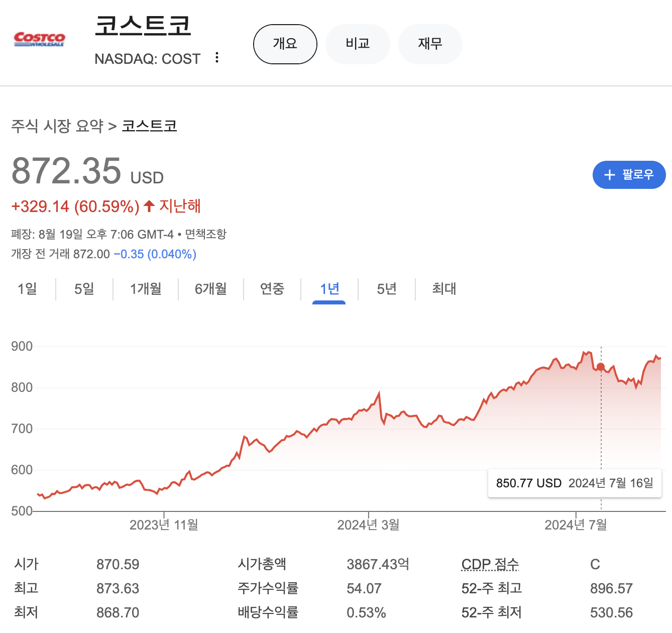Open the three-dot more options menu
This screenshot has width=672, height=633.
217,57
